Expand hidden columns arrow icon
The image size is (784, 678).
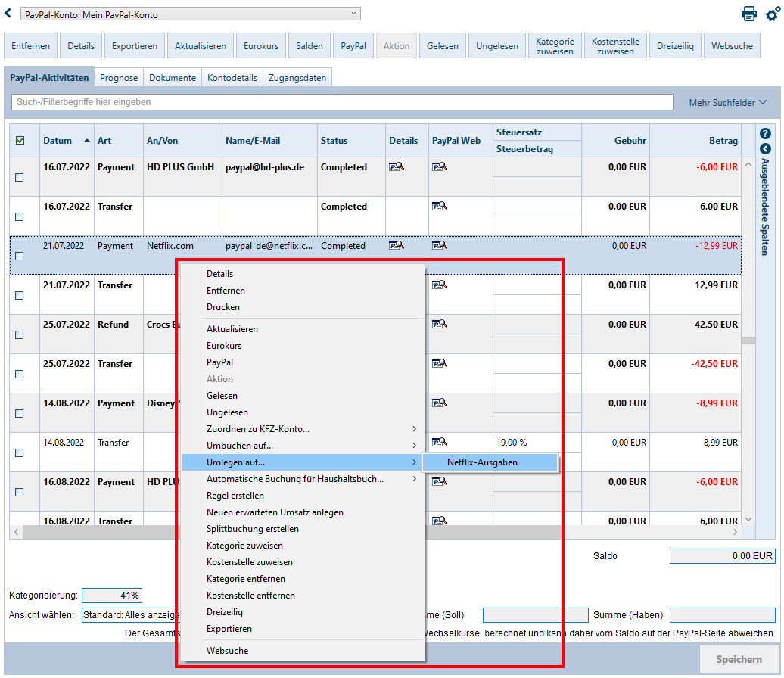point(765,149)
